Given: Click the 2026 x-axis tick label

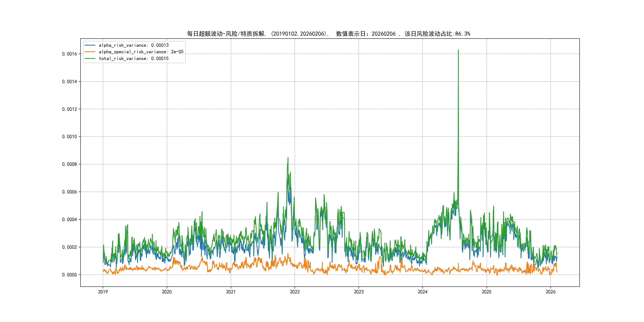Looking at the screenshot, I should click(x=551, y=292).
